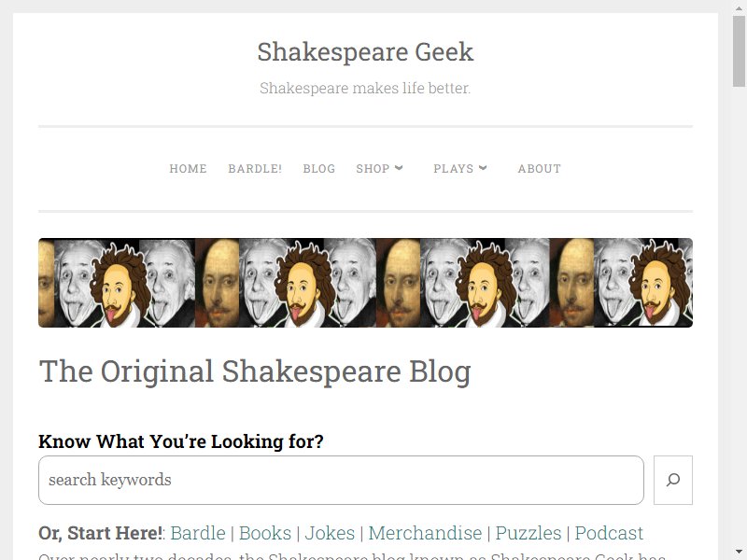Focus the search keywords input field
This screenshot has width=747, height=560.
(341, 480)
